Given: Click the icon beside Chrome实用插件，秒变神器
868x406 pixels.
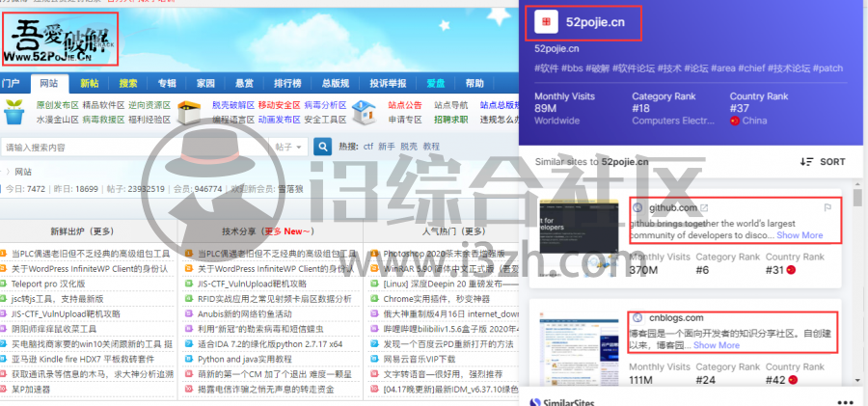Looking at the screenshot, I should (374, 299).
